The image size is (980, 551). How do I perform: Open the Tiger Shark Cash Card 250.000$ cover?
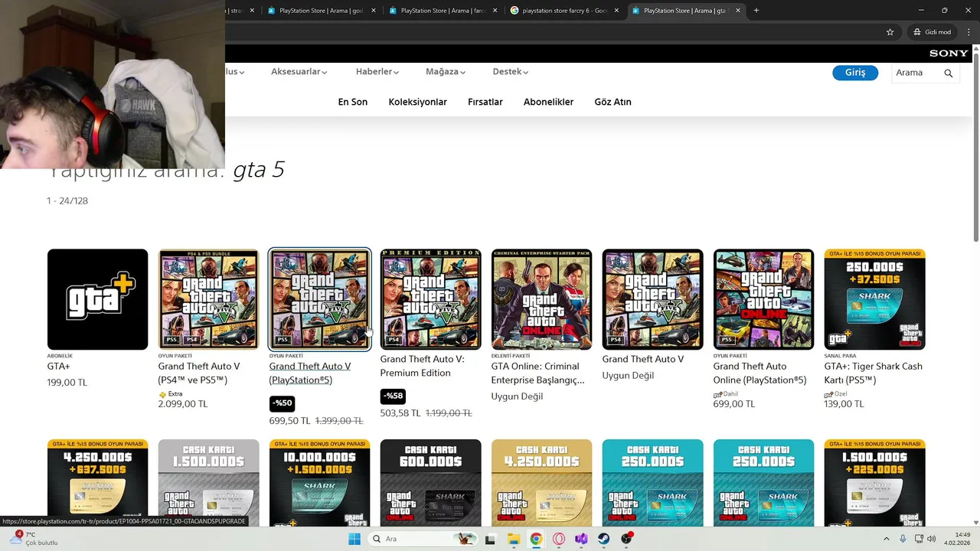pyautogui.click(x=874, y=299)
